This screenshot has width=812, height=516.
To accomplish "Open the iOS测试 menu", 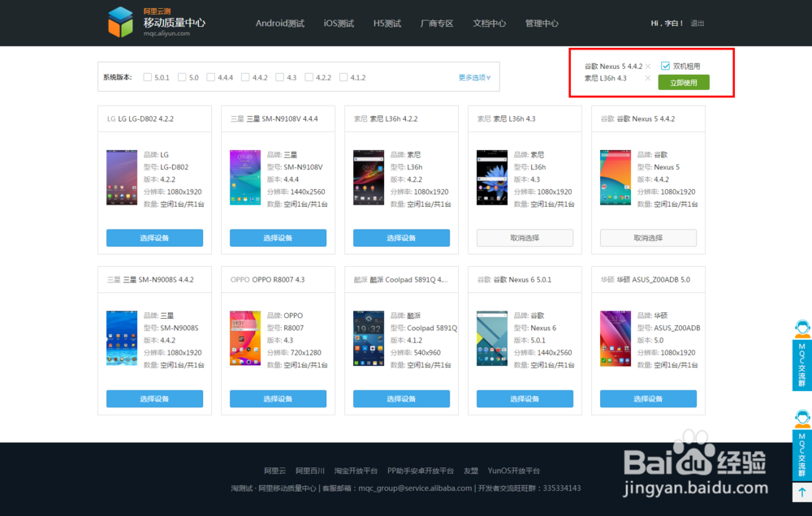I will pos(339,24).
